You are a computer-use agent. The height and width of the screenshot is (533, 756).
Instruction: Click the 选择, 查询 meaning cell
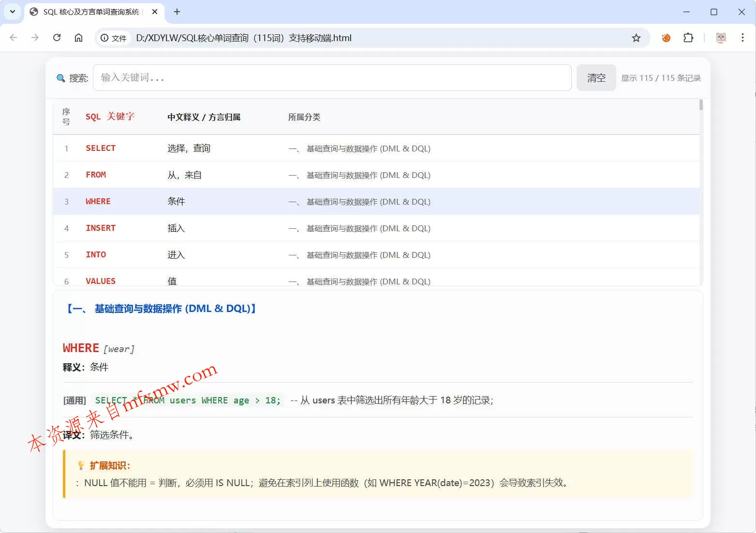coord(189,148)
